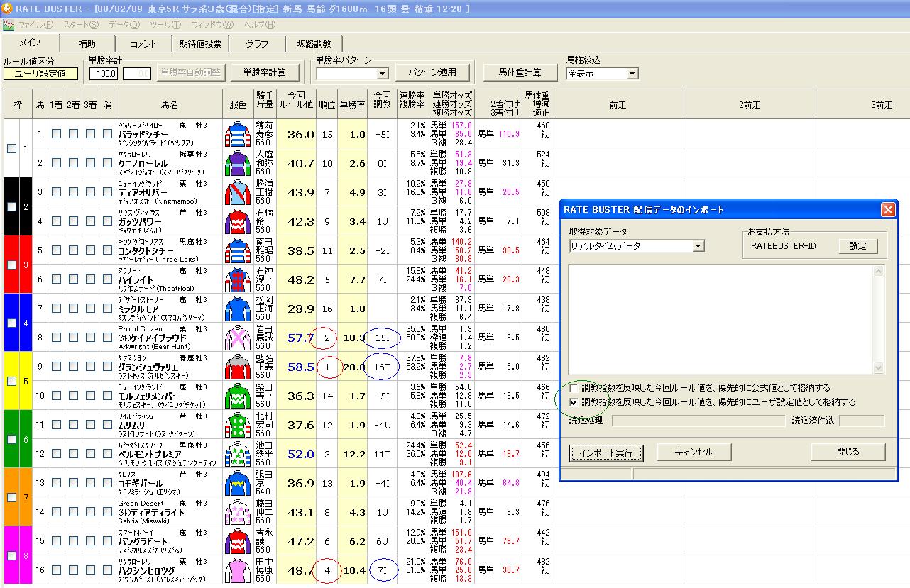
Task: Open the ウィンドウ(W) menu
Action: click(212, 25)
